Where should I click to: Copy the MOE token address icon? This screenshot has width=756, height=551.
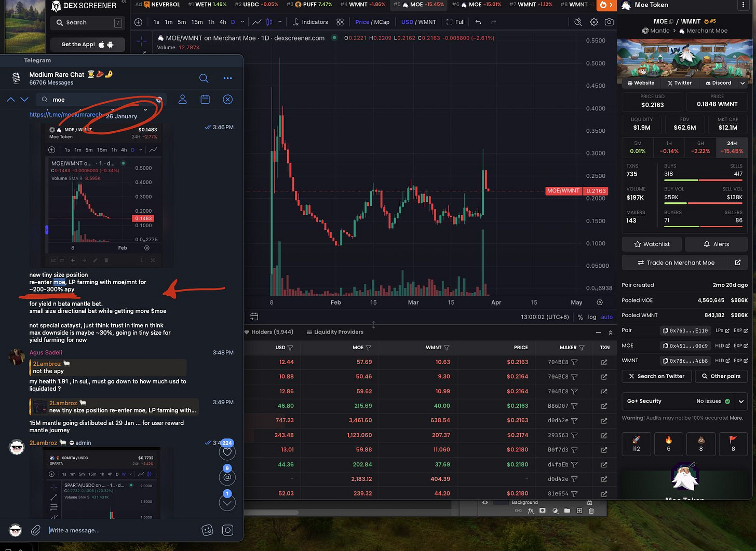pos(665,346)
